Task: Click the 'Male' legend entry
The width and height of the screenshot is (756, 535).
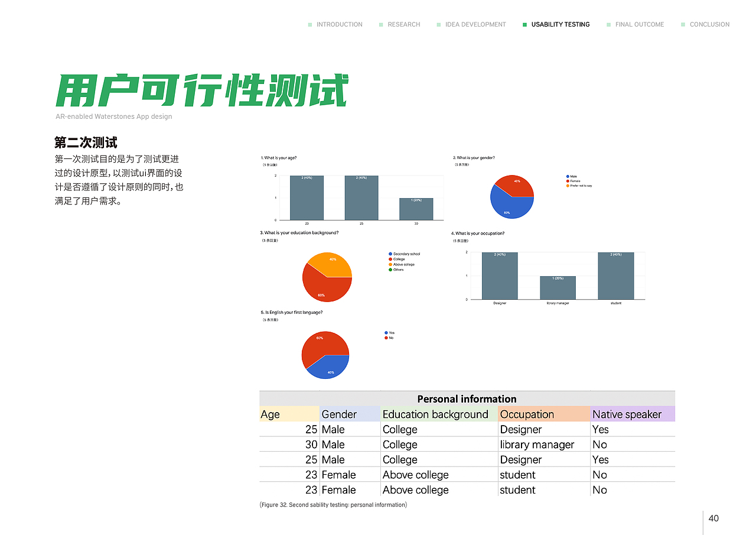Action: 571,176
